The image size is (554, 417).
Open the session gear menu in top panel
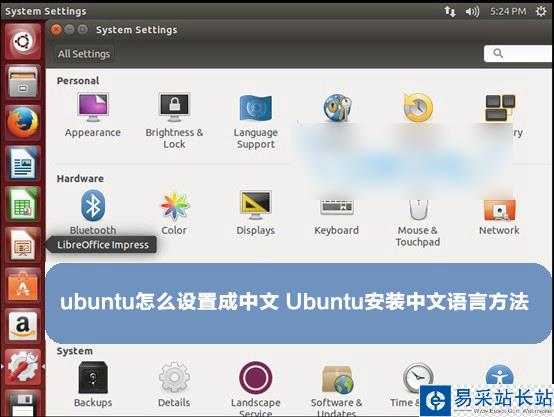click(541, 11)
